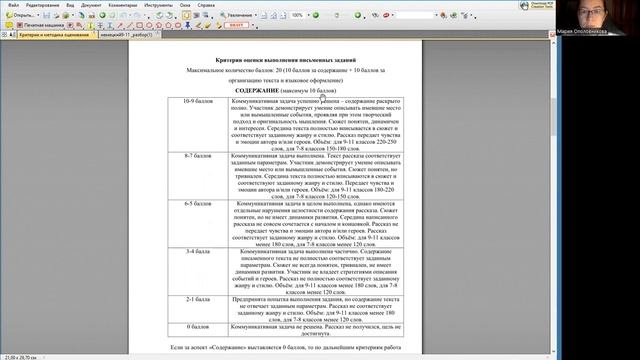Open the Комментарии menu

click(x=123, y=5)
